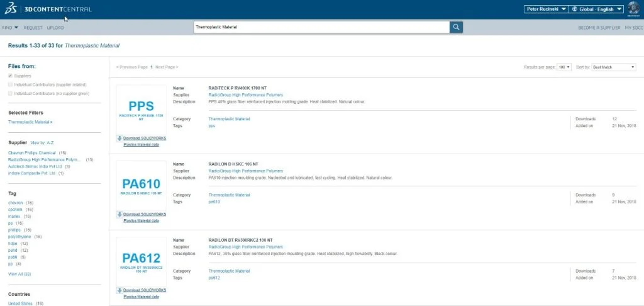Filter by Chevron Phillips Chemical supplier
Image resolution: width=644 pixels, height=306 pixels.
pyautogui.click(x=32, y=153)
